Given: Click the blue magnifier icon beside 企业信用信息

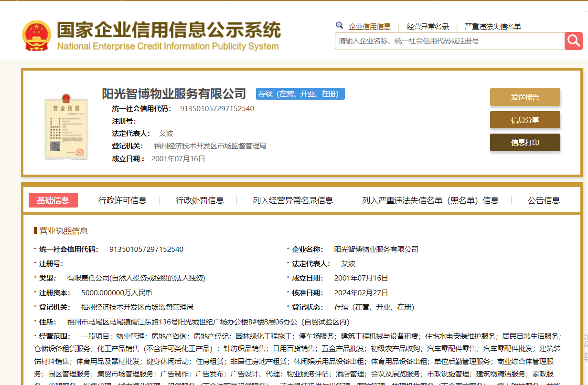Looking at the screenshot, I should [339, 25].
